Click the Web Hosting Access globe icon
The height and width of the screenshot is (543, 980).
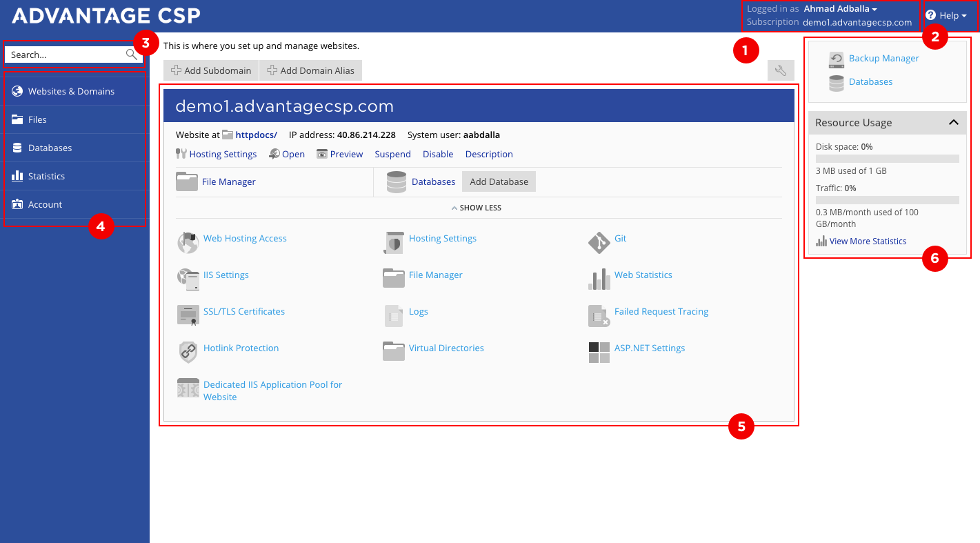click(x=188, y=242)
